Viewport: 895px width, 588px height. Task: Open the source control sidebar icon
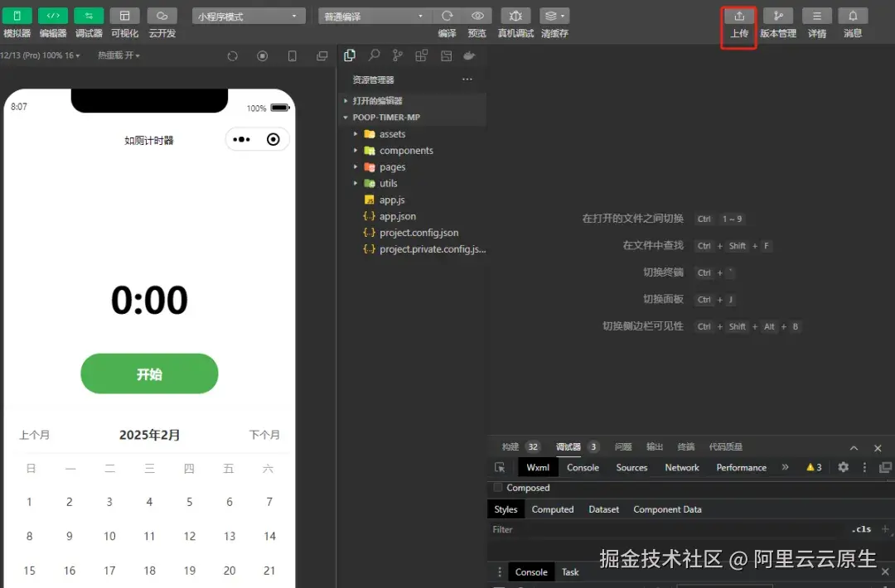click(x=398, y=55)
